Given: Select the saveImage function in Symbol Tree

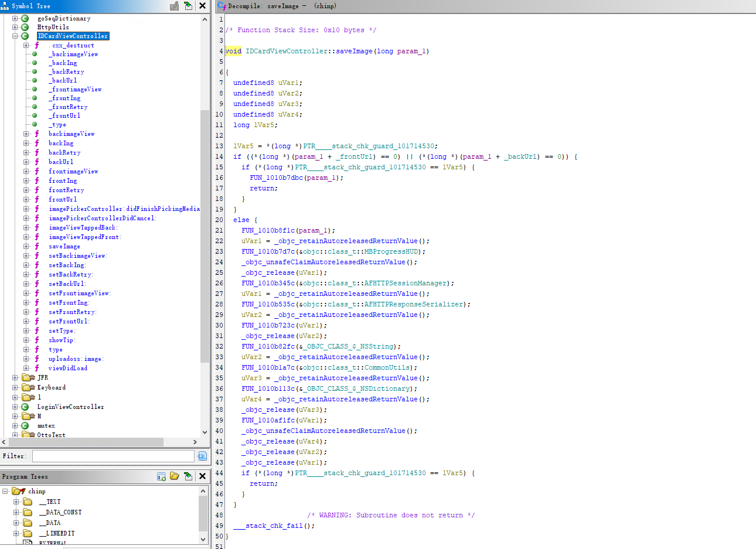Looking at the screenshot, I should tap(64, 246).
